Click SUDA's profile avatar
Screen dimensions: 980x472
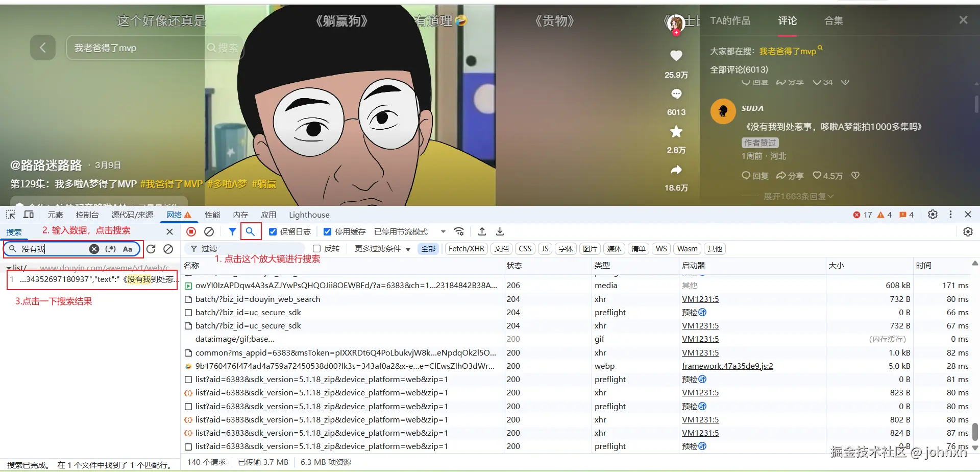(x=723, y=111)
